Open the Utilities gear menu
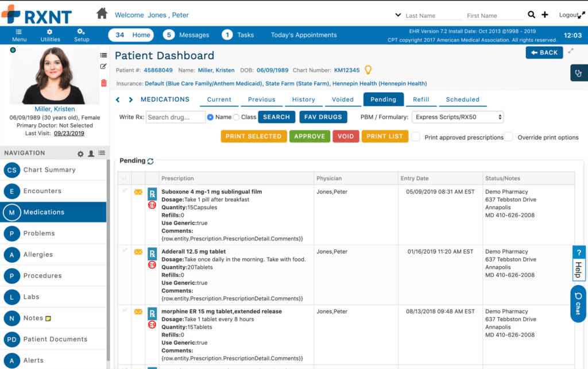 (50, 34)
